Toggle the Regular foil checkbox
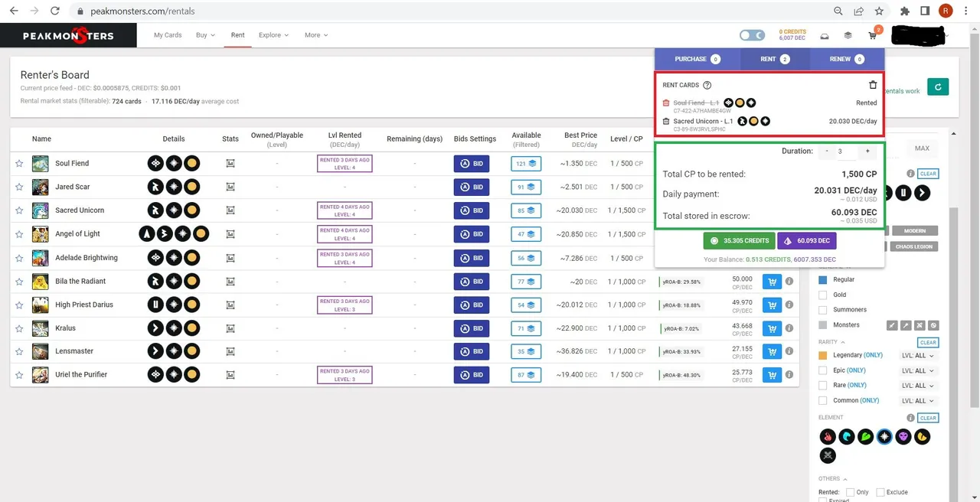Screen dimensions: 980x502 point(823,279)
